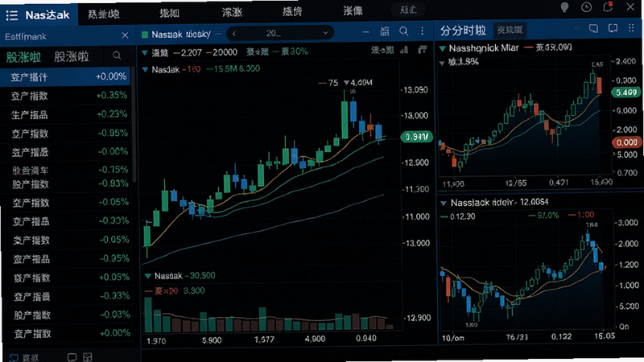644x362 pixels.
Task: Click the grey speech bubble icon in the bottom bar
Action: coord(72,357)
